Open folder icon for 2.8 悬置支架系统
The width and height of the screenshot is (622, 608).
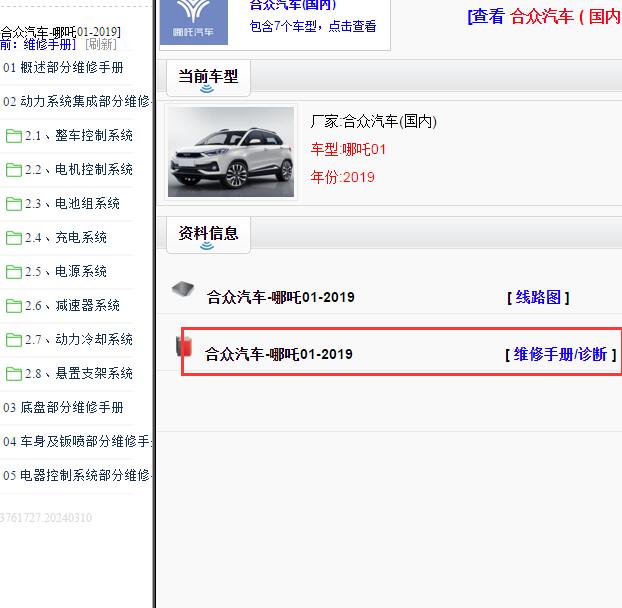pyautogui.click(x=14, y=374)
